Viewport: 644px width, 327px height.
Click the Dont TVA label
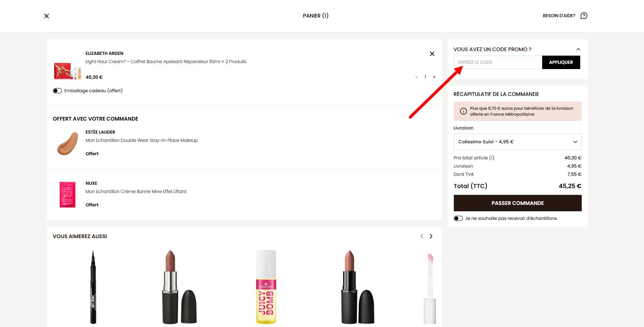pyautogui.click(x=464, y=174)
